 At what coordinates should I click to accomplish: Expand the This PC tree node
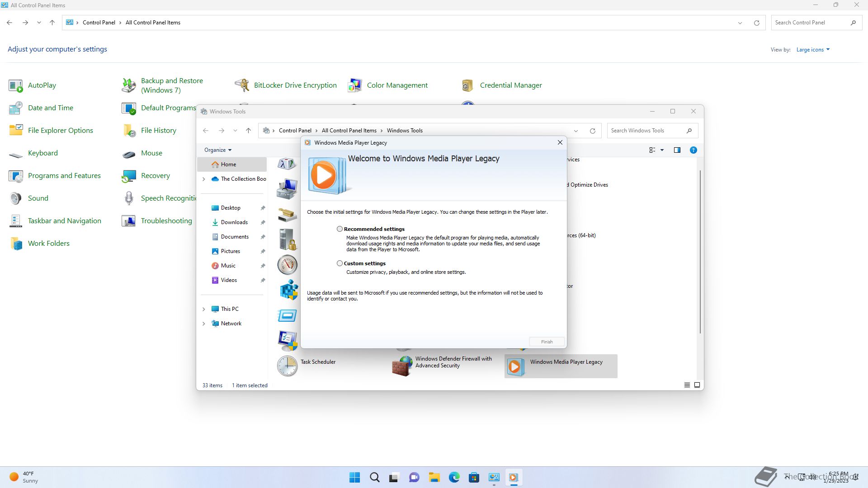203,309
